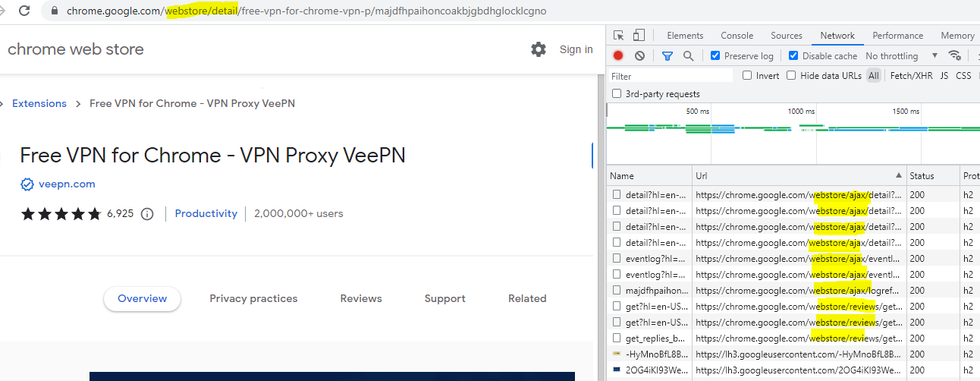Open the Related tab
Viewport: 980px width, 381px height.
coord(527,299)
